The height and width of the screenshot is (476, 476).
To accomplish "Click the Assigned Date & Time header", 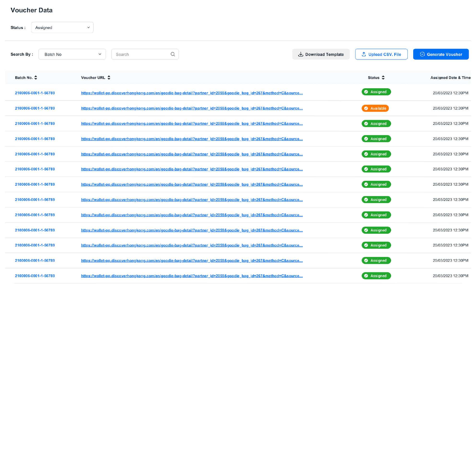I will [x=450, y=78].
